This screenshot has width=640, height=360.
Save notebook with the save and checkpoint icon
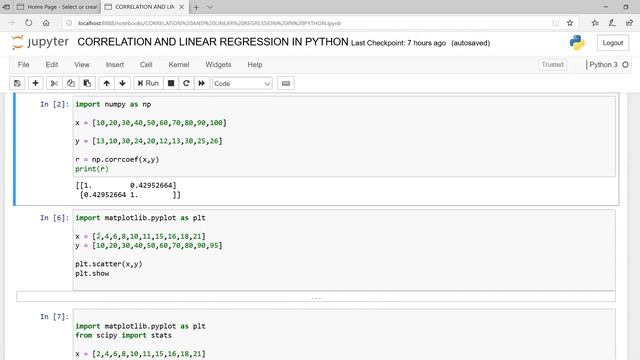[17, 83]
